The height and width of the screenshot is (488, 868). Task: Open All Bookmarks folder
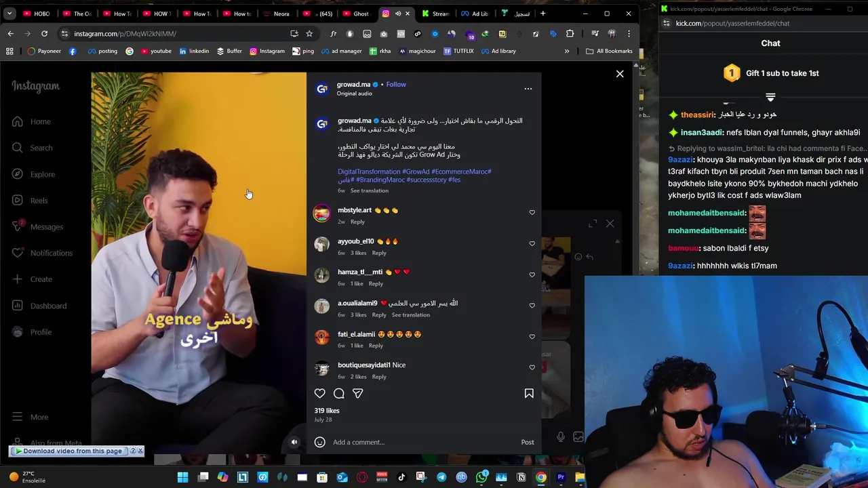(609, 52)
